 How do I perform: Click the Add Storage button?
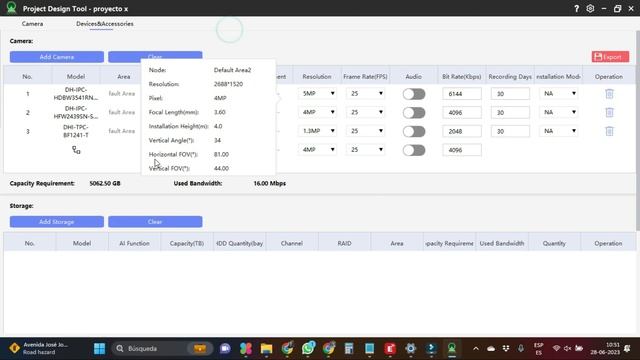click(57, 222)
